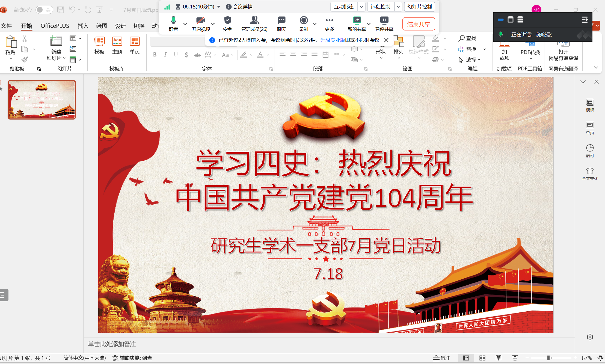Click the 暂停共享 pause sharing icon

point(384,21)
